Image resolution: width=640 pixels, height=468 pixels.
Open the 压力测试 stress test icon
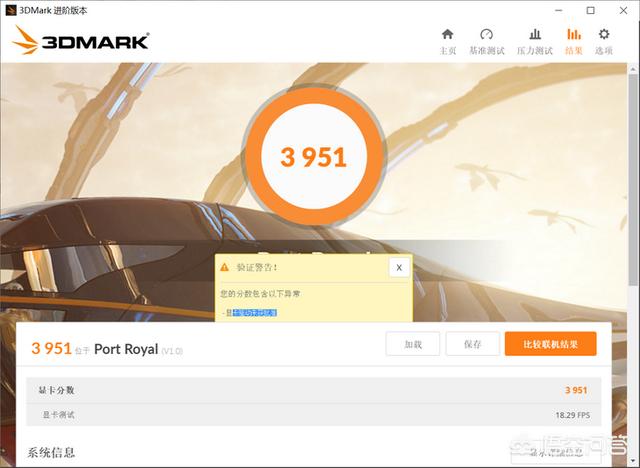[535, 34]
